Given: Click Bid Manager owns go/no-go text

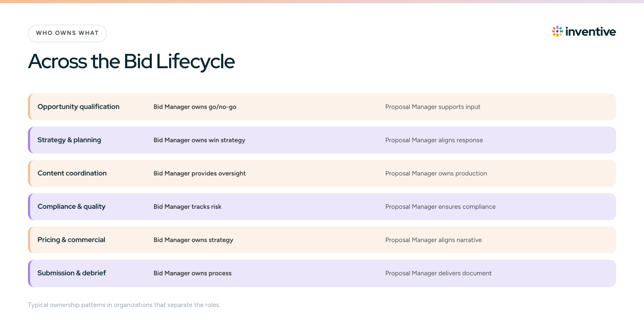Looking at the screenshot, I should click(x=195, y=107).
